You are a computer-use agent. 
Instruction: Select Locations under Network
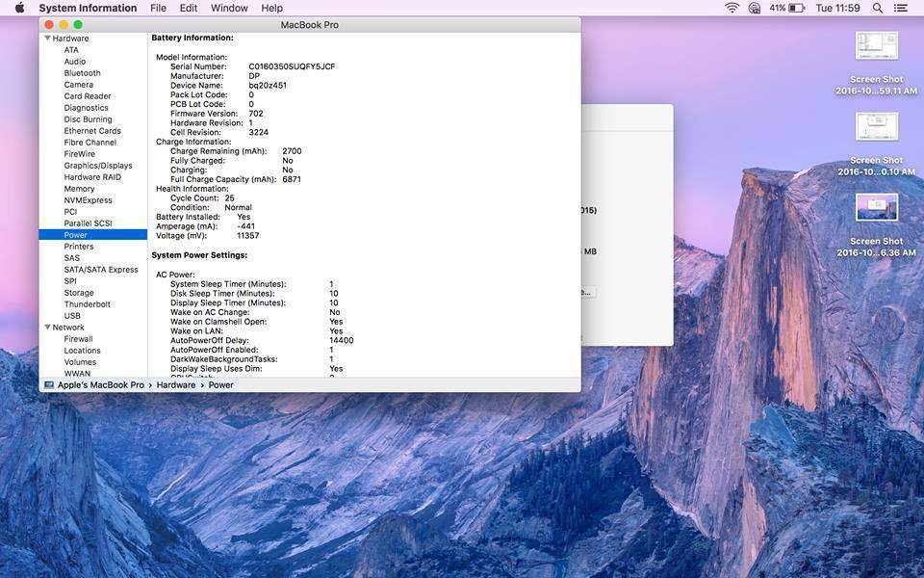(x=83, y=351)
